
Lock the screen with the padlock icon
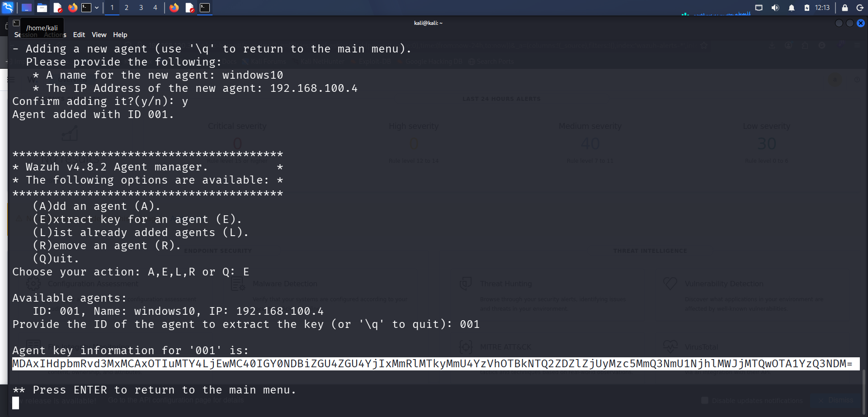844,8
